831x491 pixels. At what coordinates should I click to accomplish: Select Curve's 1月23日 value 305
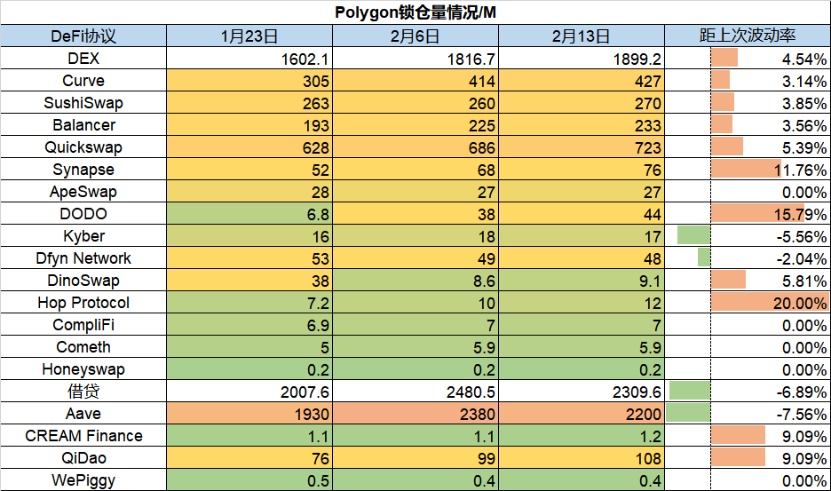[x=249, y=80]
